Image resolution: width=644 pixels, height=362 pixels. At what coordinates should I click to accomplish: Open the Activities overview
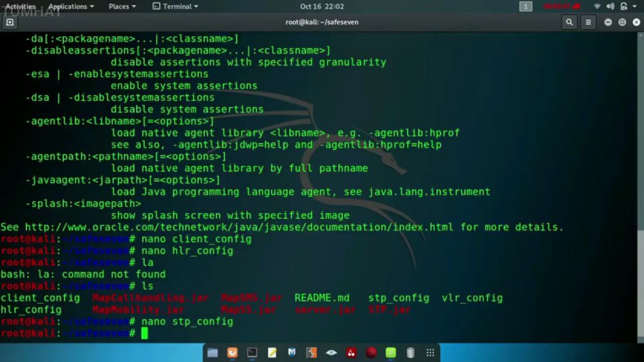click(x=20, y=6)
